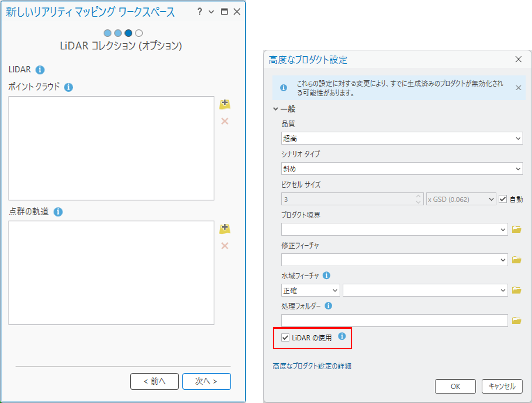Viewport: 532px width, 403px height.
Task: Show info for 点群の軌道
Action: click(x=58, y=212)
